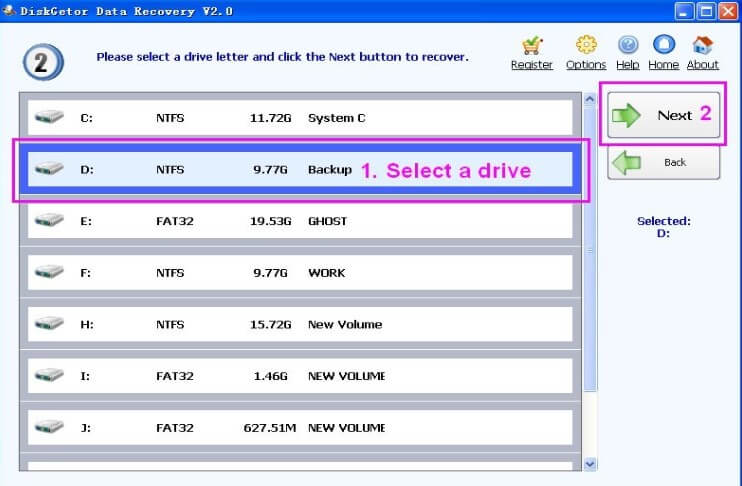The image size is (742, 486).
Task: Select drive icon for H: New Volume
Action: (x=49, y=323)
